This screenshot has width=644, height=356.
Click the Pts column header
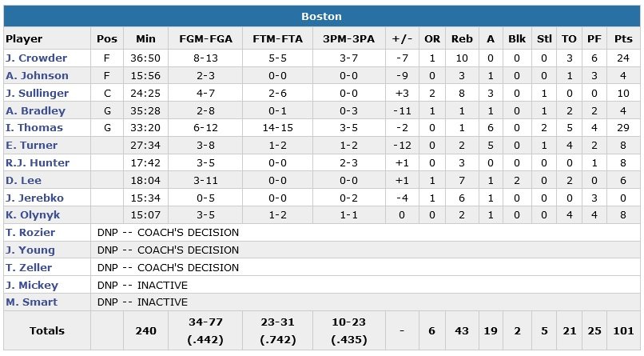(x=624, y=39)
